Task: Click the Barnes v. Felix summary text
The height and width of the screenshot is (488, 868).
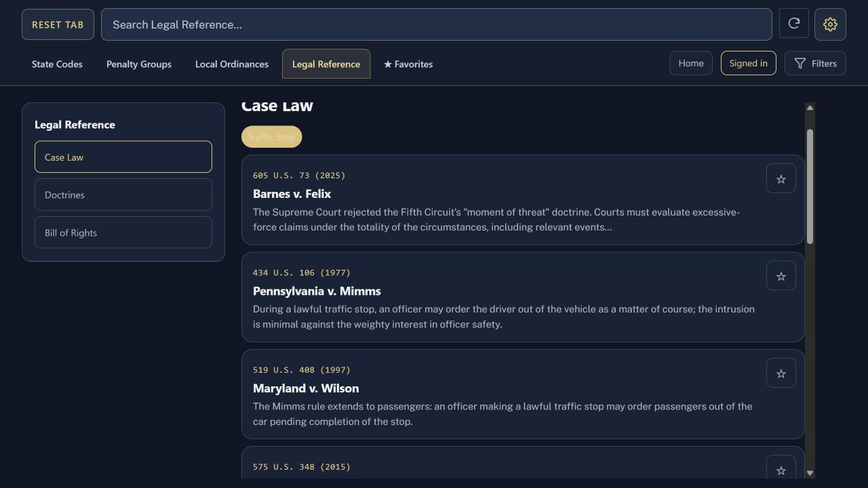Action: click(496, 220)
